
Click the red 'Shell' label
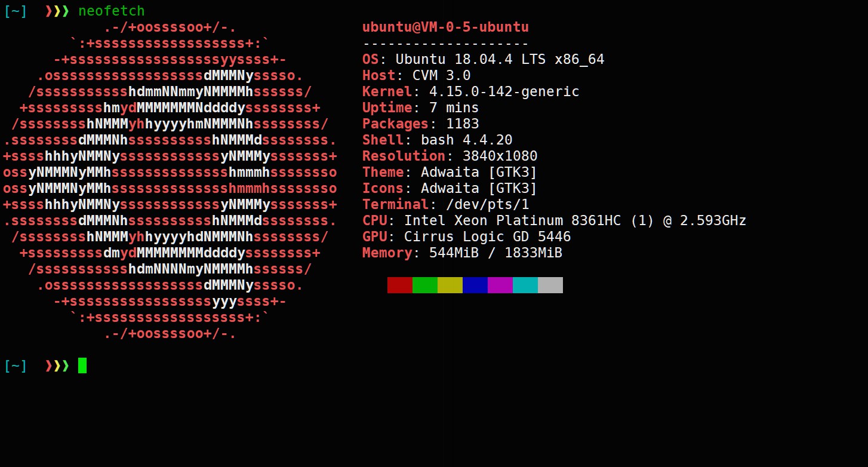tap(383, 140)
